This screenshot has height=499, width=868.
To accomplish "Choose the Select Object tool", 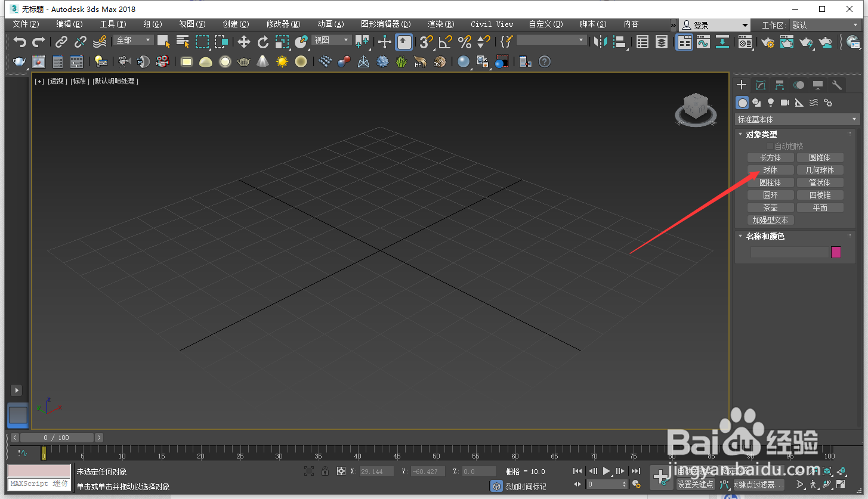I will 163,42.
